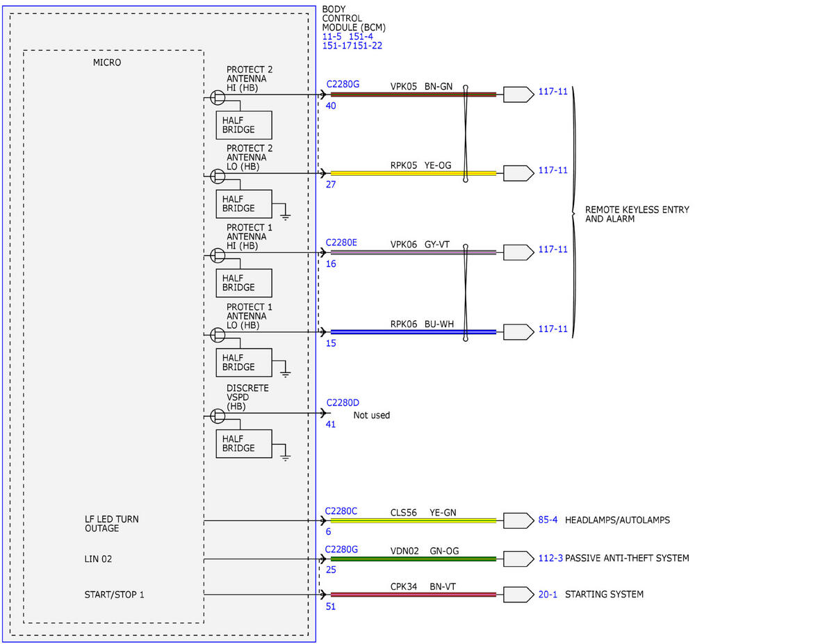The image size is (834, 644).
Task: Select transistor symbol at Protect 1 Antenna HI
Action: point(218,256)
